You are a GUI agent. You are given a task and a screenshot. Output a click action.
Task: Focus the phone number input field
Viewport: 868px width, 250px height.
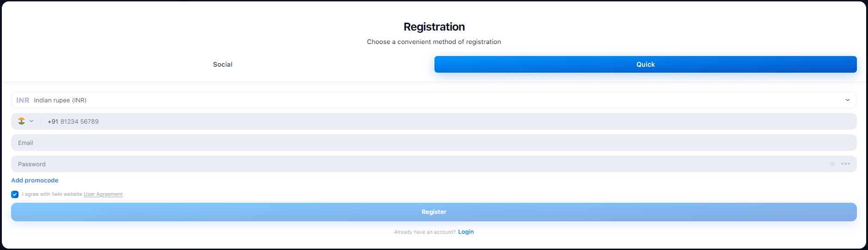pos(416,121)
